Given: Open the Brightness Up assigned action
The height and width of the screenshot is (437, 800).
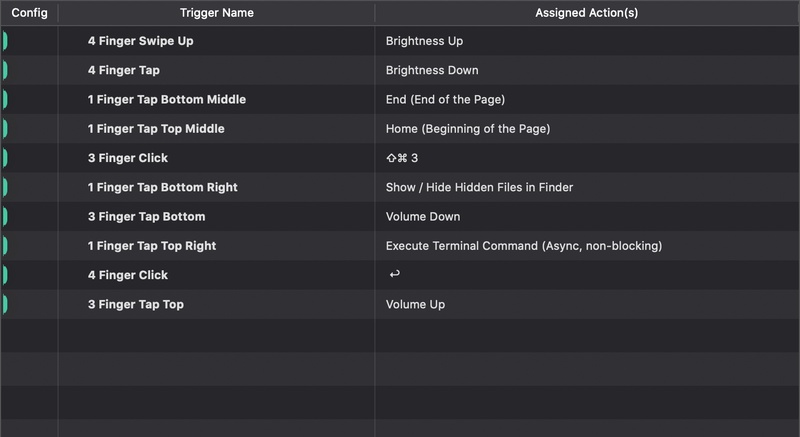Looking at the screenshot, I should click(x=424, y=41).
